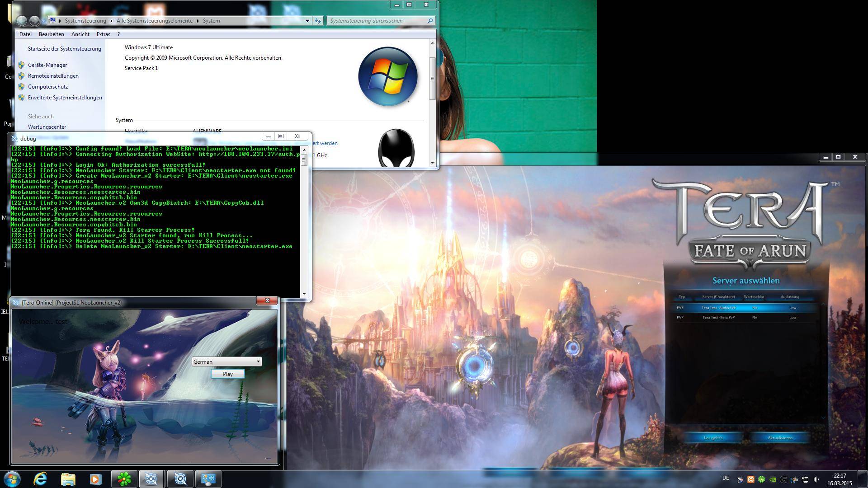
Task: Open the ? help menu
Action: click(118, 34)
